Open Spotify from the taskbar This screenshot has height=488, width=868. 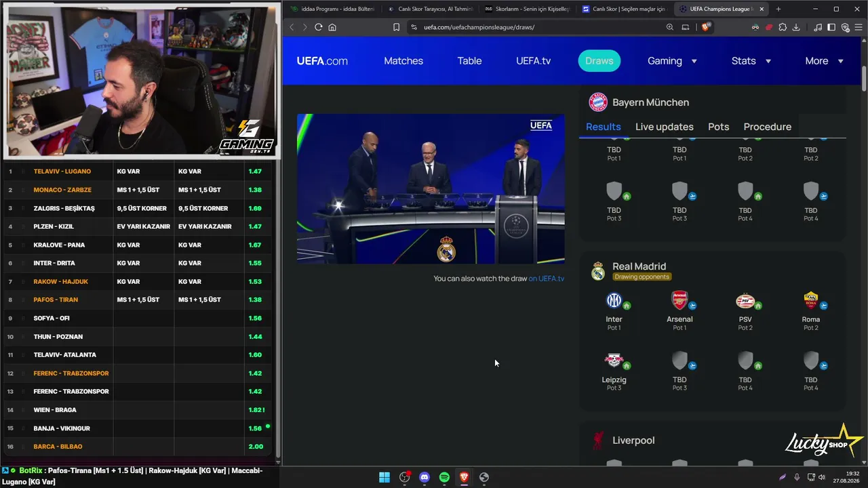coord(444,477)
